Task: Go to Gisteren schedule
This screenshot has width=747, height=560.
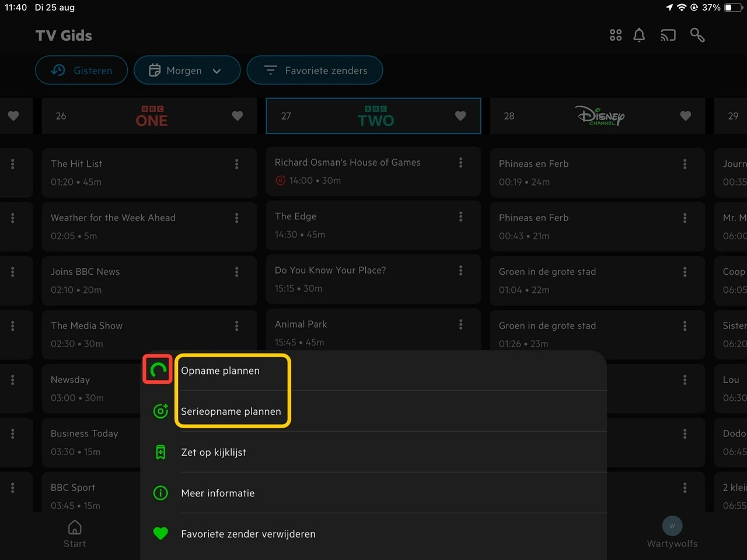Action: pos(81,70)
